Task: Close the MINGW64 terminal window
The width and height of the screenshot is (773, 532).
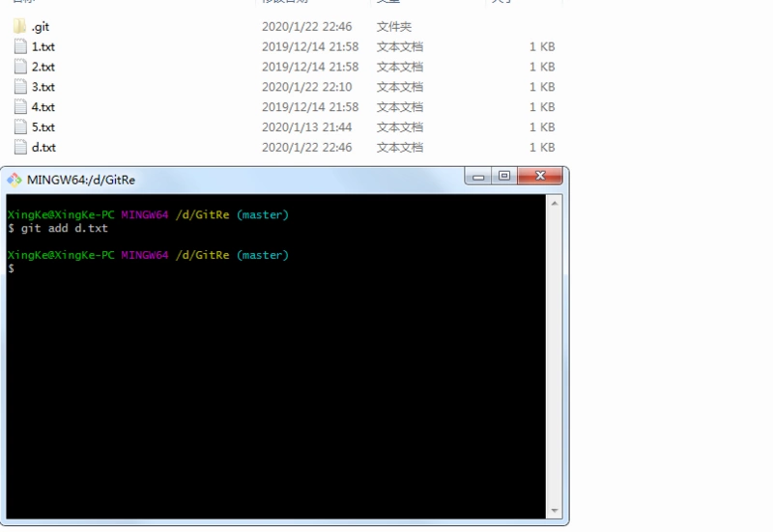Action: 540,177
